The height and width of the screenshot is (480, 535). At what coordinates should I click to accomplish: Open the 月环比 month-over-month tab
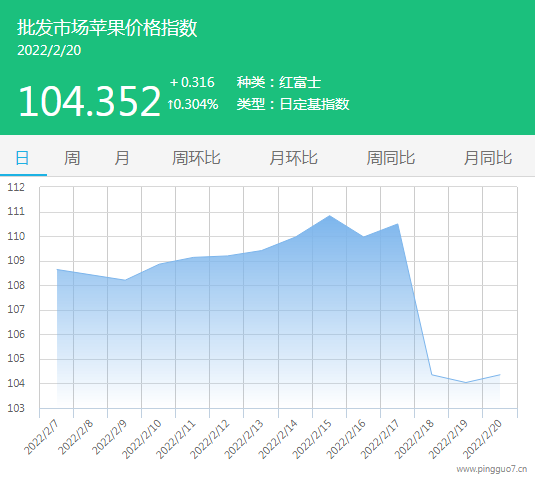point(293,158)
